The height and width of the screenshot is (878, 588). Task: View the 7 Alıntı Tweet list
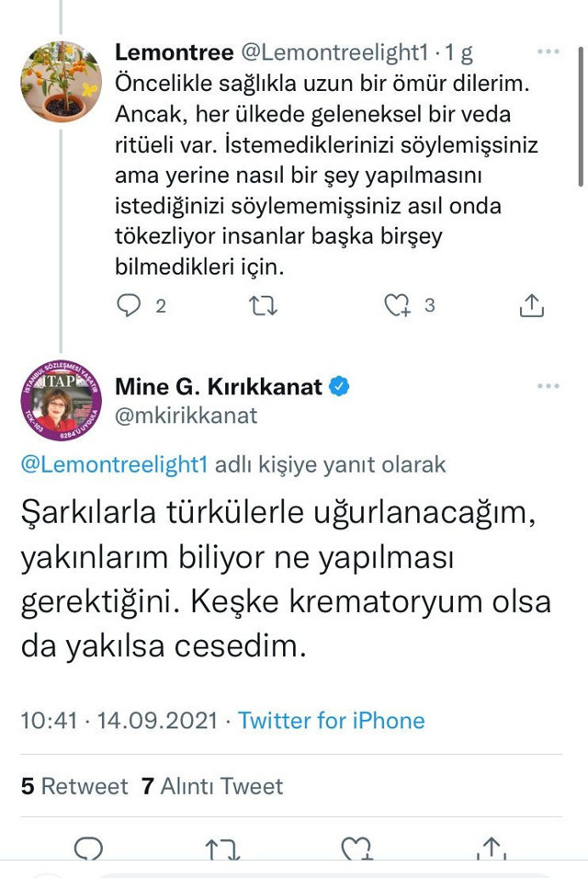pyautogui.click(x=211, y=786)
